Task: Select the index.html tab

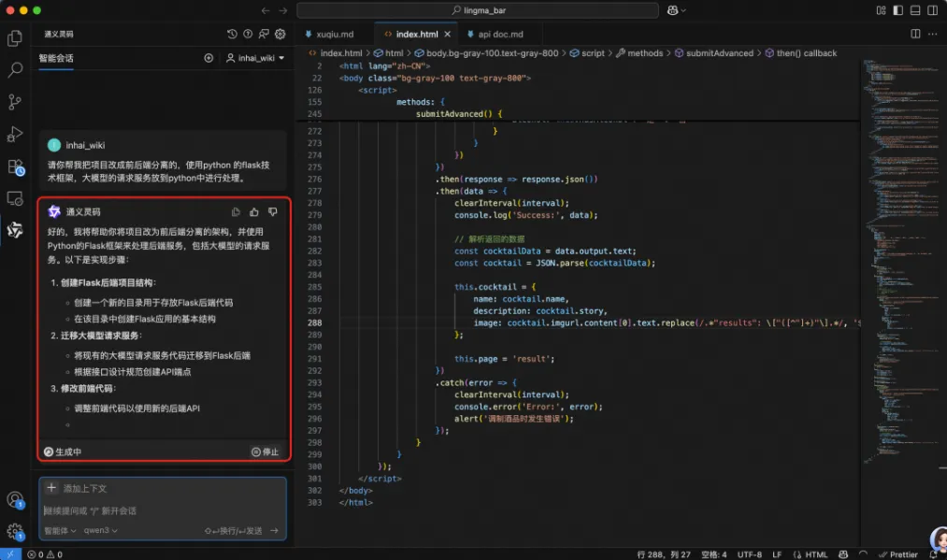Action: 417,34
